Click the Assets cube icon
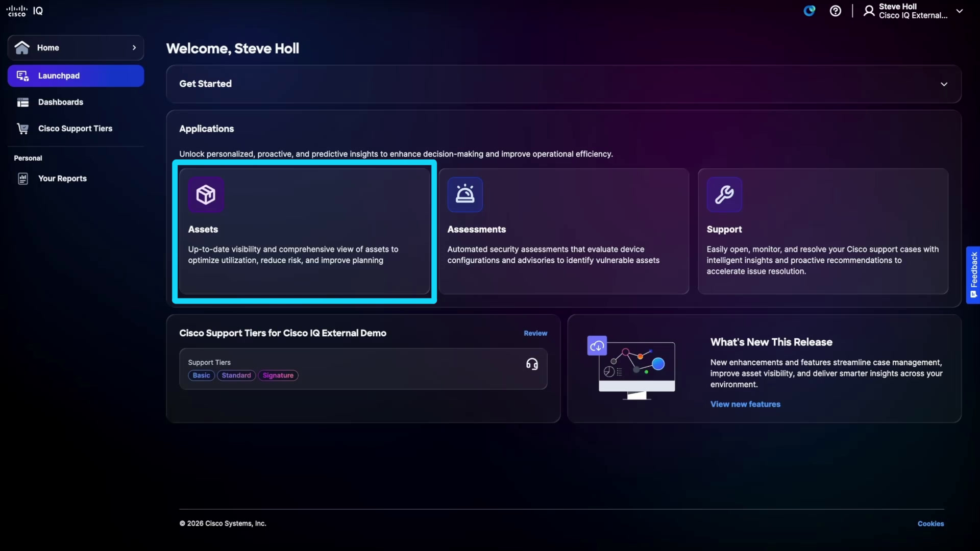 click(206, 194)
